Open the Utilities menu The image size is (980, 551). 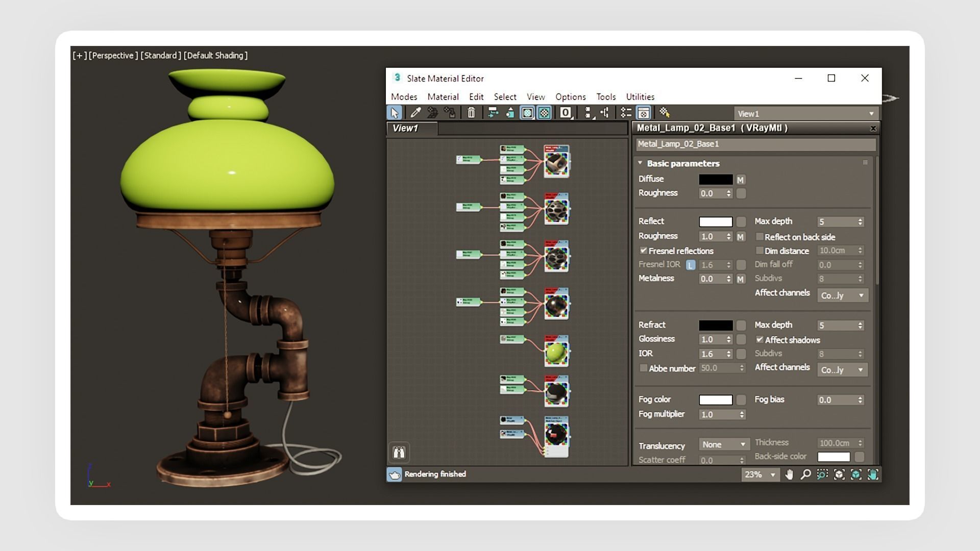point(640,97)
